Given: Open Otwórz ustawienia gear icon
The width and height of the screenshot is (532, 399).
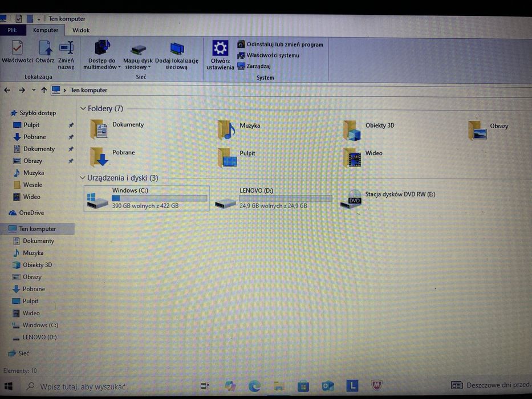Looking at the screenshot, I should tap(220, 55).
